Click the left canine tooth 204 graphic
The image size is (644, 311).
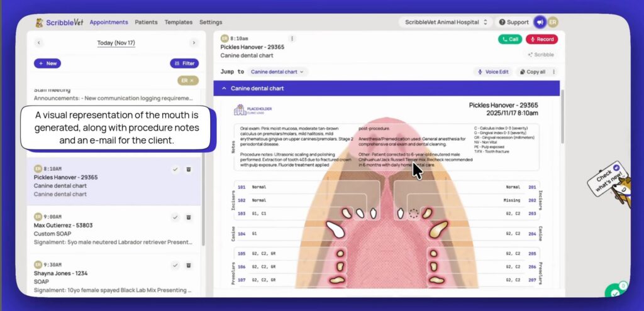point(438,229)
